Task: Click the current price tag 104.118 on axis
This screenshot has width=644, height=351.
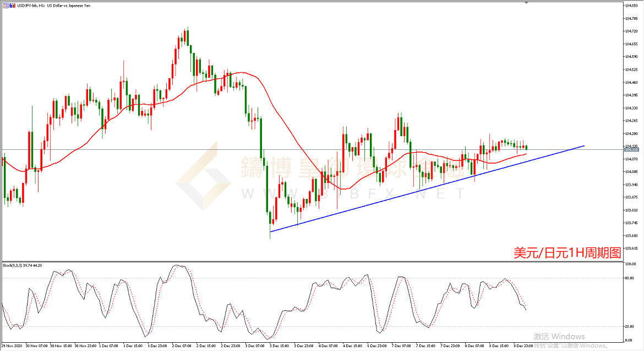Action: point(631,149)
